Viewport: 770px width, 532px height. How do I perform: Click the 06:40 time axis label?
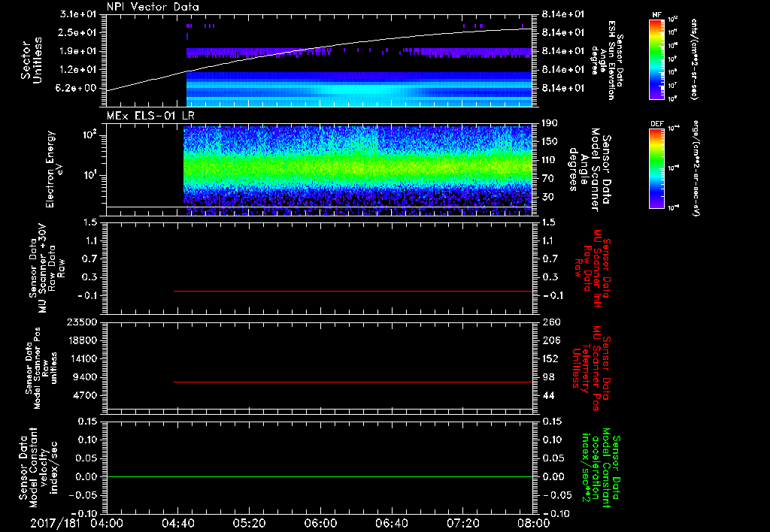[391, 523]
